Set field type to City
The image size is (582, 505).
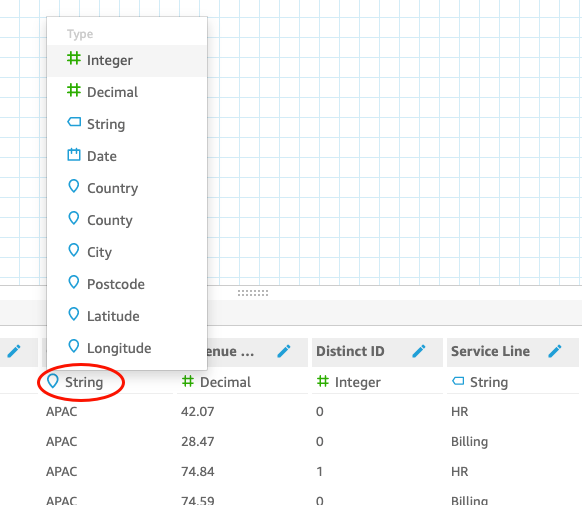(127, 252)
